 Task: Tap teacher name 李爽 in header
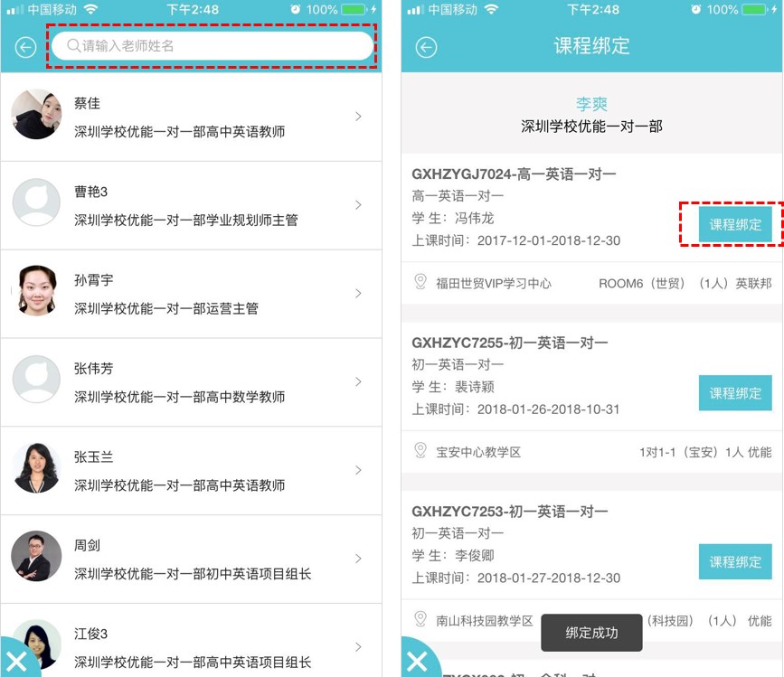(591, 104)
